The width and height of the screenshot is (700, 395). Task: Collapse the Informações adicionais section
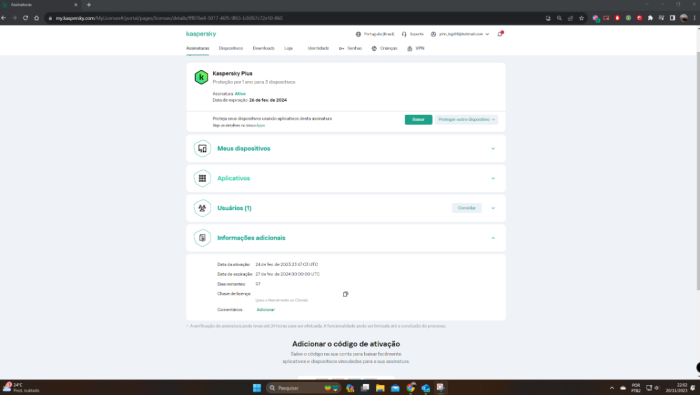[x=493, y=238]
